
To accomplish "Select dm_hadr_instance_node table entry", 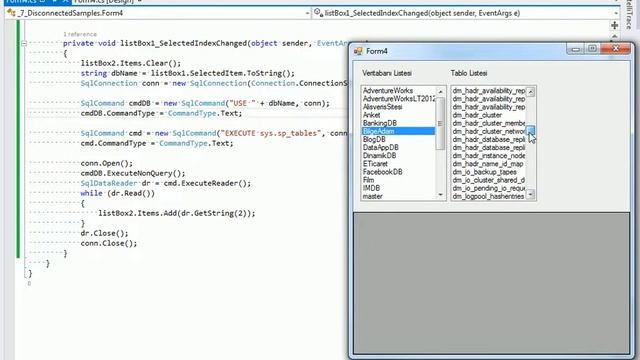I will point(489,156).
